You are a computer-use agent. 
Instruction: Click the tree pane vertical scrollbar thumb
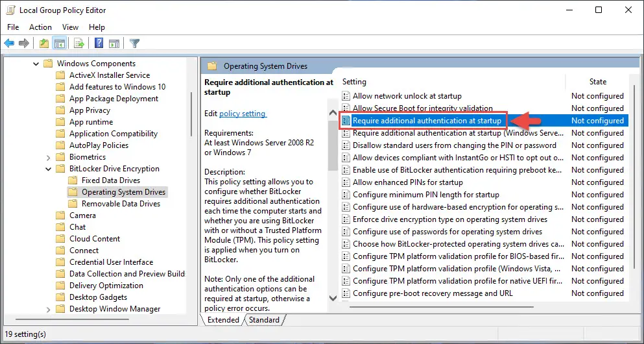click(x=191, y=115)
